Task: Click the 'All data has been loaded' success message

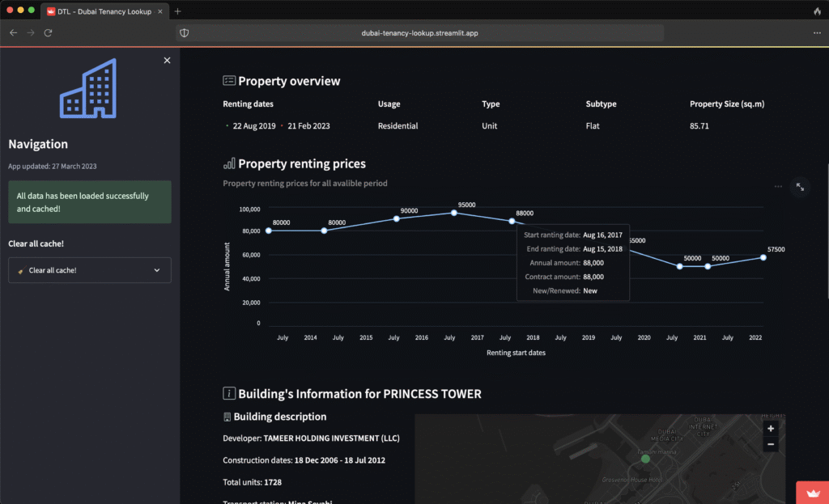Action: click(90, 202)
